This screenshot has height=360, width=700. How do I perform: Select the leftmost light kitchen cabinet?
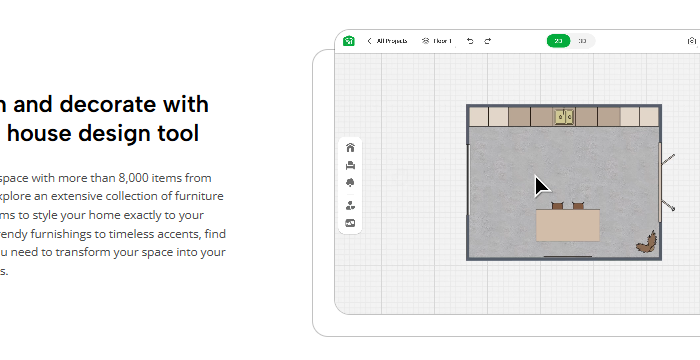pos(479,117)
